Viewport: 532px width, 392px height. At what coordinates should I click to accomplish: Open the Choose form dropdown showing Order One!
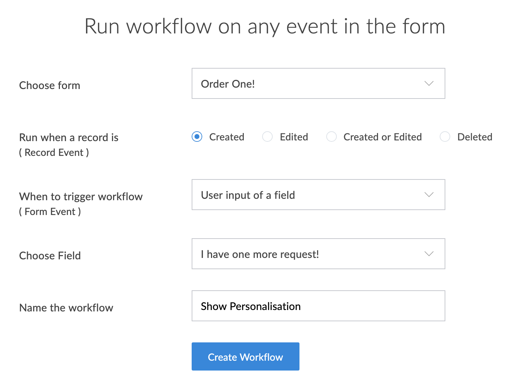pos(310,84)
